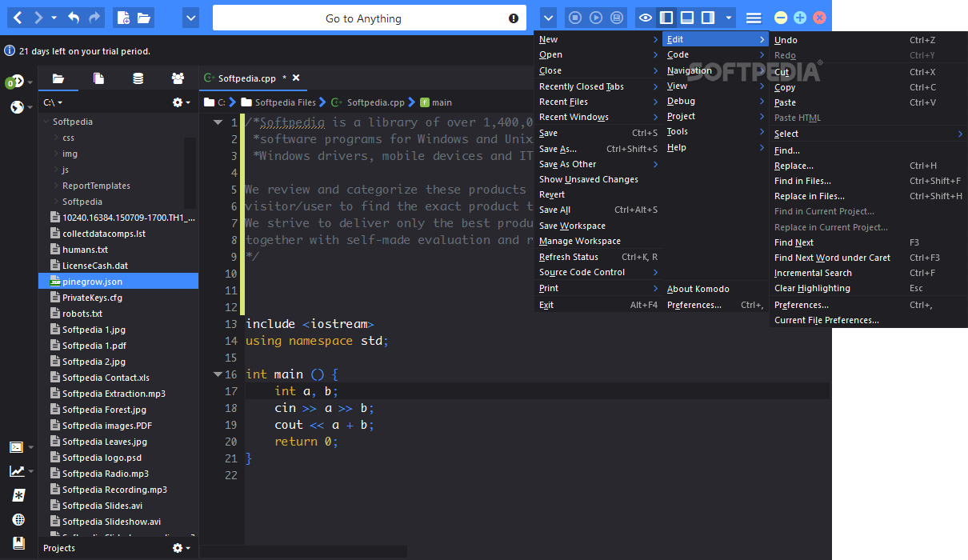Image resolution: width=968 pixels, height=560 pixels.
Task: Collapse the comment fold at line 1
Action: [218, 122]
